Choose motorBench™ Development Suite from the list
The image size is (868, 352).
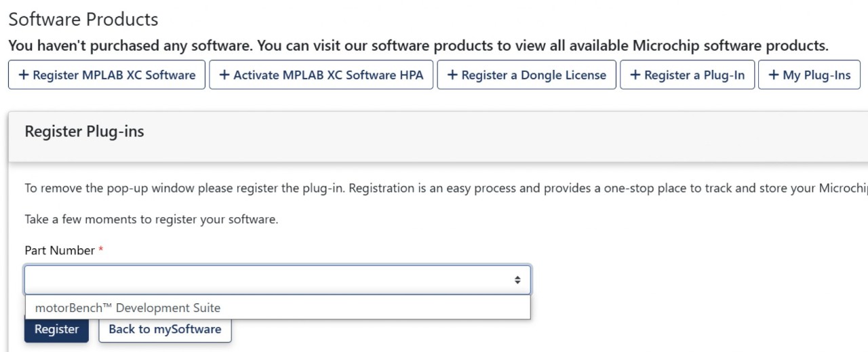pyautogui.click(x=128, y=308)
